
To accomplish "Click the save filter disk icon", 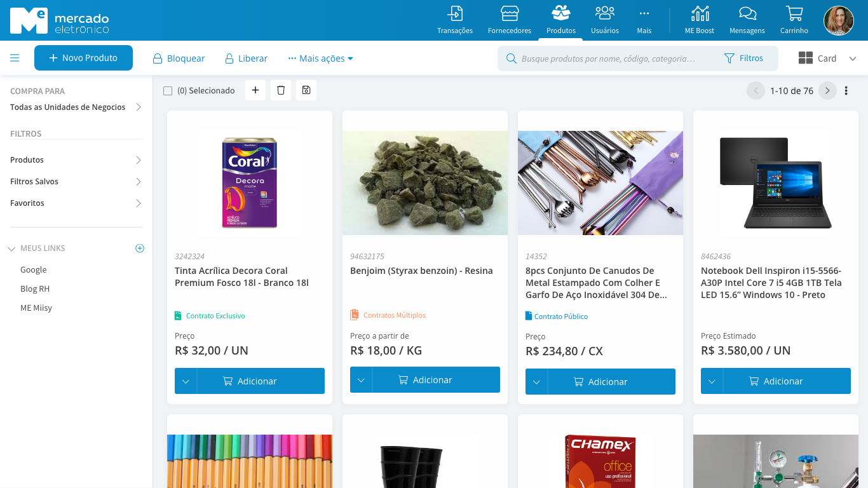I will coord(306,90).
